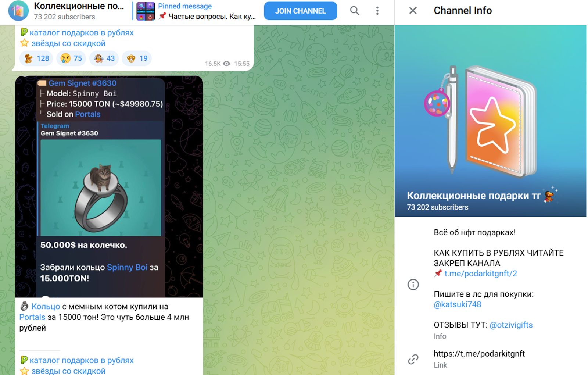Open the large channel profile picture

click(490, 121)
